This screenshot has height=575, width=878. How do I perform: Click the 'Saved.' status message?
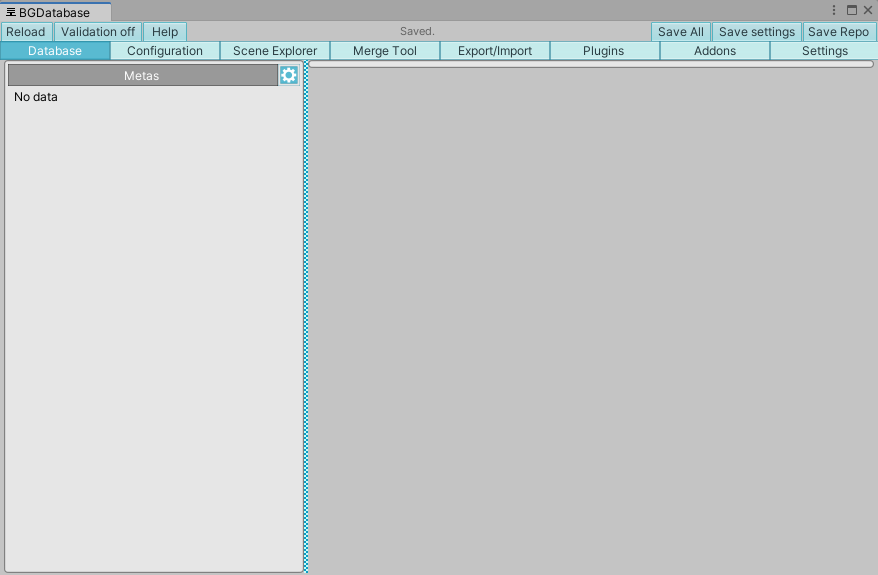click(x=417, y=31)
